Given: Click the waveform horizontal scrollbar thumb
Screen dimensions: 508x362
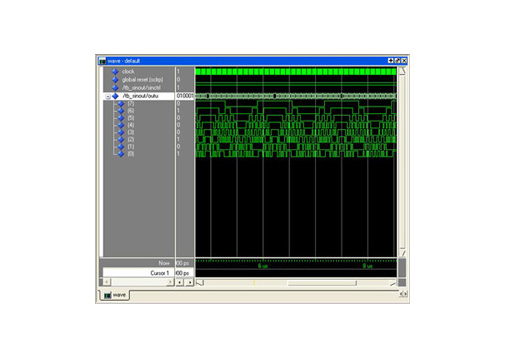Looking at the screenshot, I should click(322, 283).
